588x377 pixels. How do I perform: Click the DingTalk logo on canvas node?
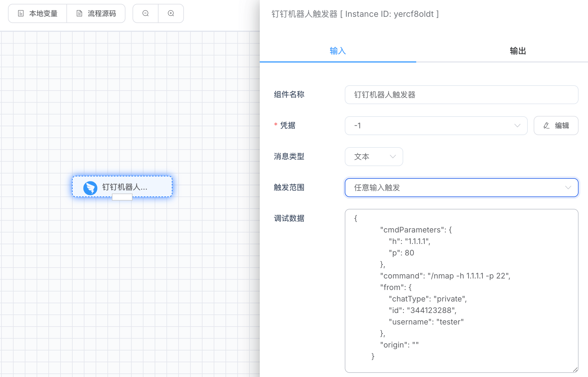click(90, 188)
